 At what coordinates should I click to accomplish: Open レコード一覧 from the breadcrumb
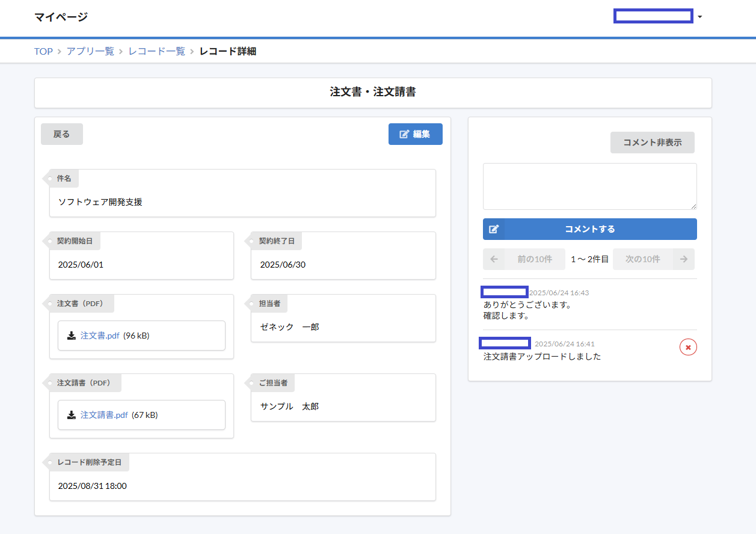pos(156,51)
